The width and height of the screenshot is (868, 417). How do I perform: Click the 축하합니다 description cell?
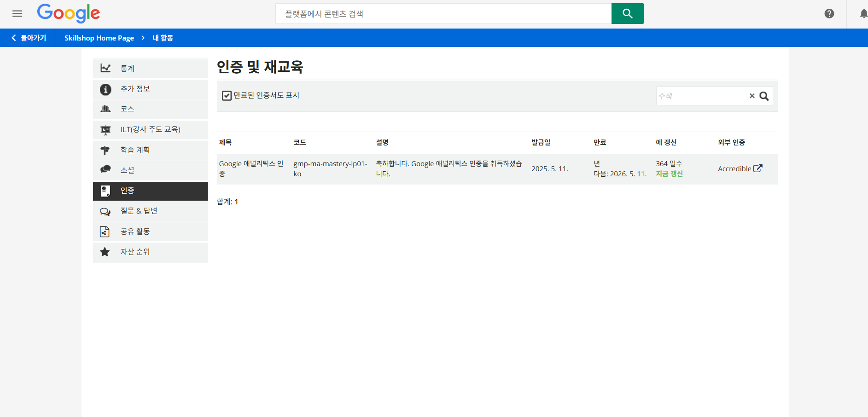449,168
